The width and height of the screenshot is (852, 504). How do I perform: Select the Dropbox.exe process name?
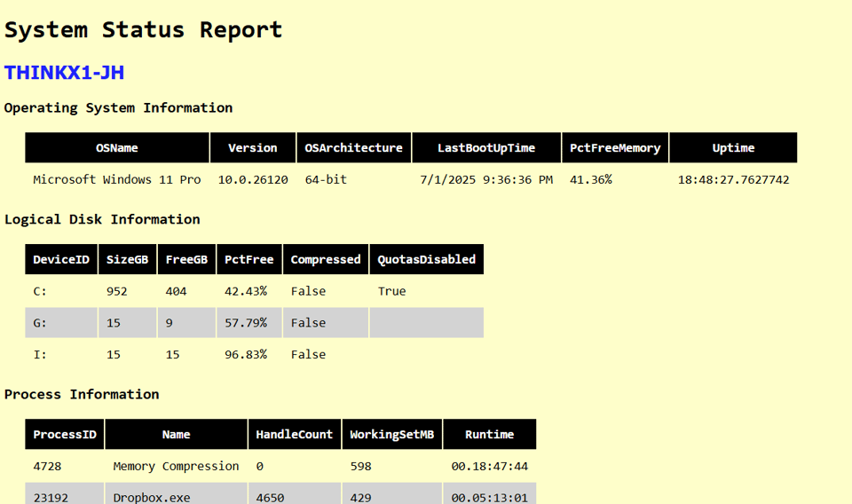[152, 498]
